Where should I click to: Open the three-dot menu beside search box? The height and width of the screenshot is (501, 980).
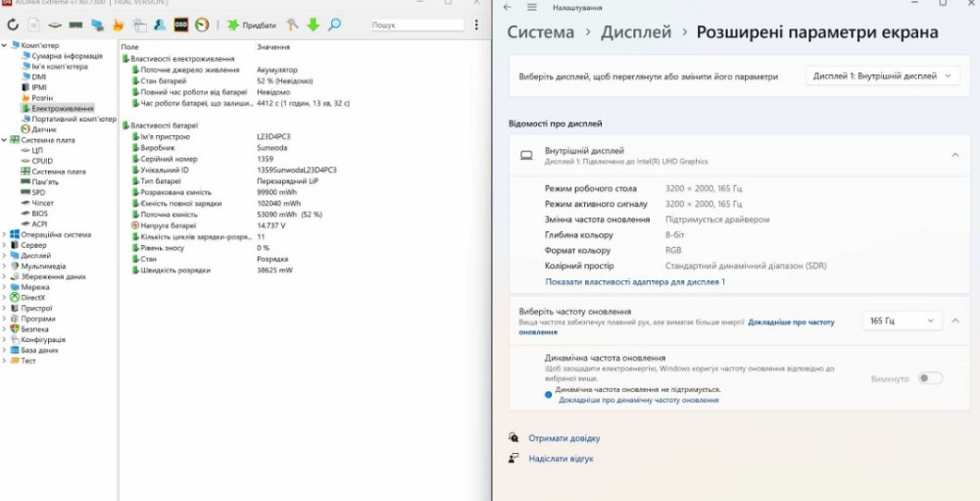coord(476,25)
